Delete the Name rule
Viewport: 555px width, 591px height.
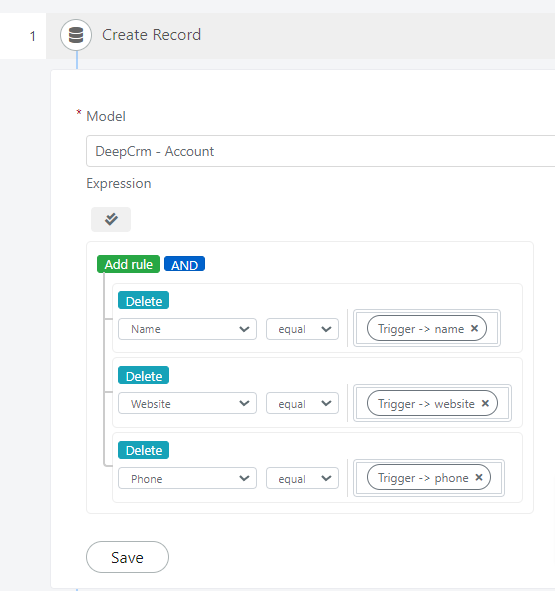click(143, 300)
